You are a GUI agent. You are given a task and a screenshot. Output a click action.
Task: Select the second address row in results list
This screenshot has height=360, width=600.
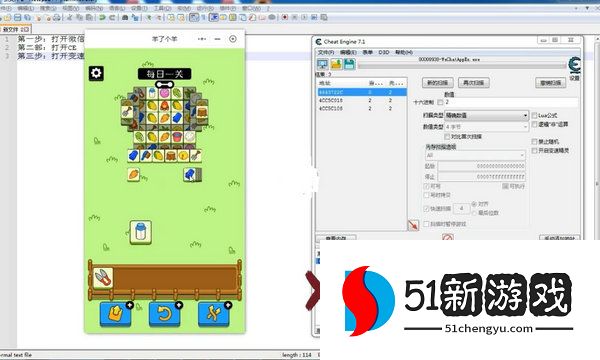coord(362,100)
